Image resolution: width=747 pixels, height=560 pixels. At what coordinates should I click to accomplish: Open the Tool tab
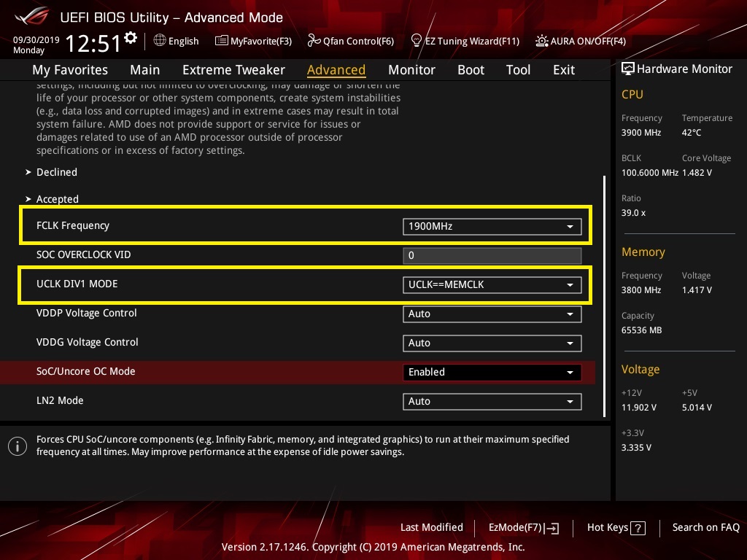click(x=519, y=70)
